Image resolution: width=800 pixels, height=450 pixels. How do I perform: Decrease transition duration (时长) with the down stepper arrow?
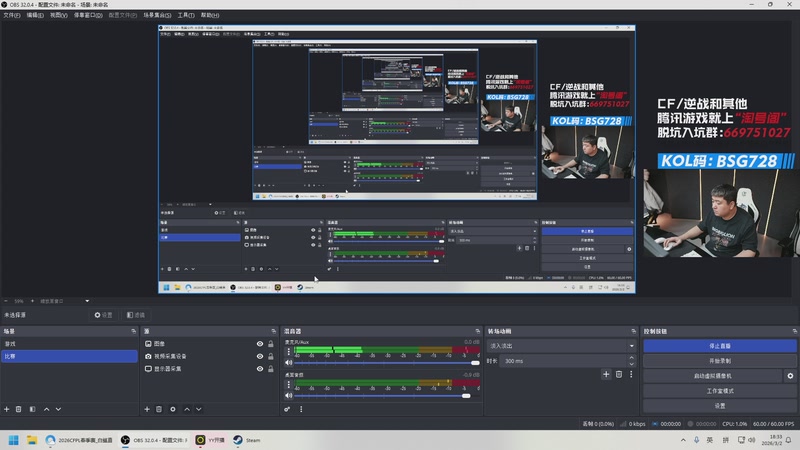click(632, 364)
